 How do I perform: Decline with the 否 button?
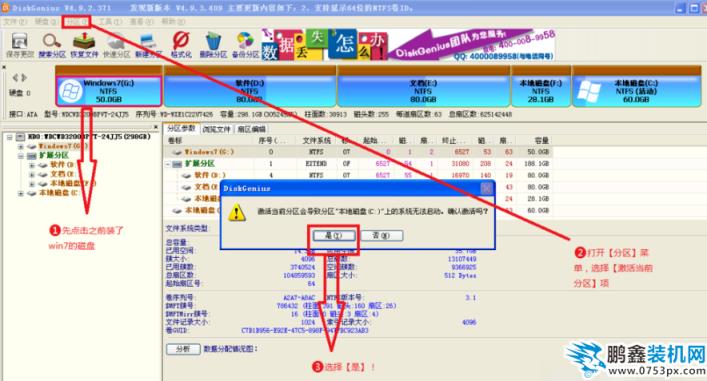(382, 235)
